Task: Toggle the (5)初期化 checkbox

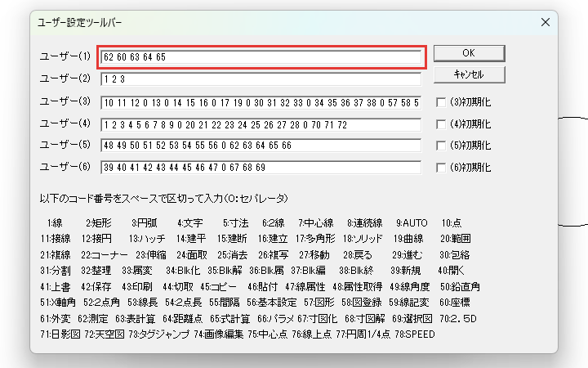Action: tap(441, 146)
